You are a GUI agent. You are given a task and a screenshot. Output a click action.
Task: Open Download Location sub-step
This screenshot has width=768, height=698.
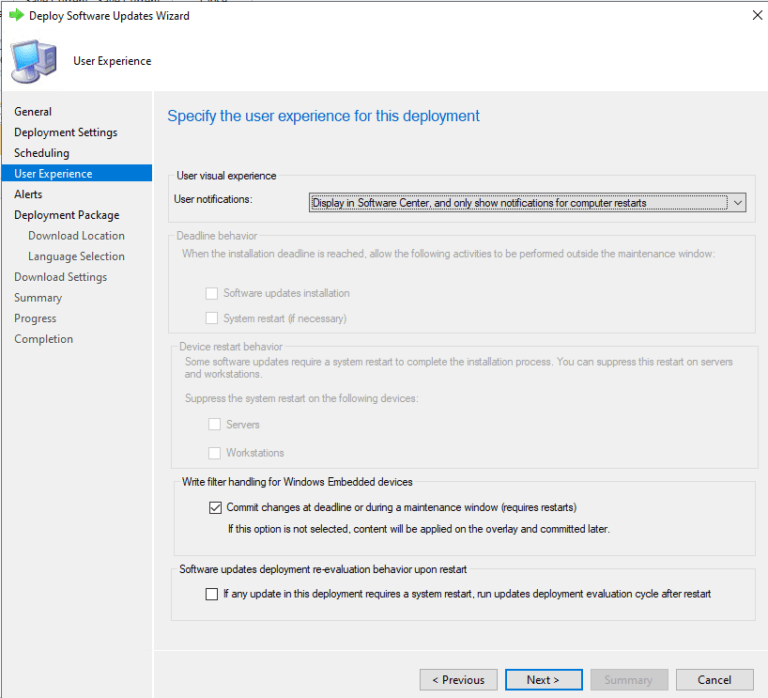click(76, 236)
